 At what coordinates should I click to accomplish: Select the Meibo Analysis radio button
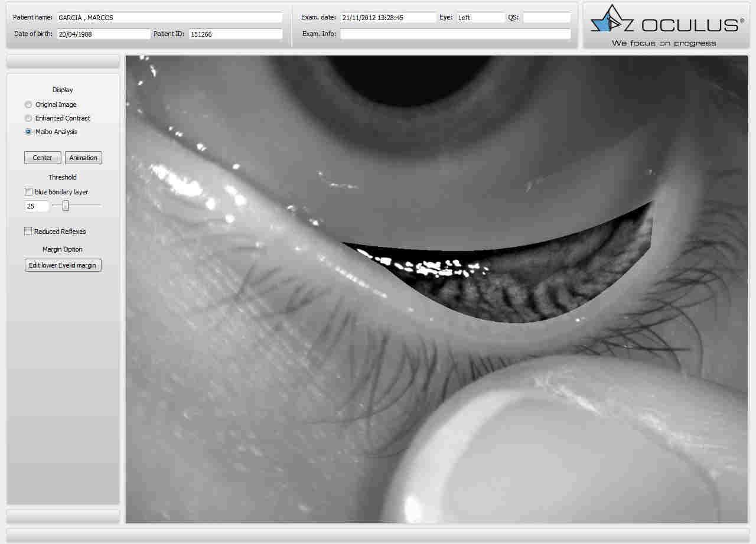pyautogui.click(x=28, y=132)
